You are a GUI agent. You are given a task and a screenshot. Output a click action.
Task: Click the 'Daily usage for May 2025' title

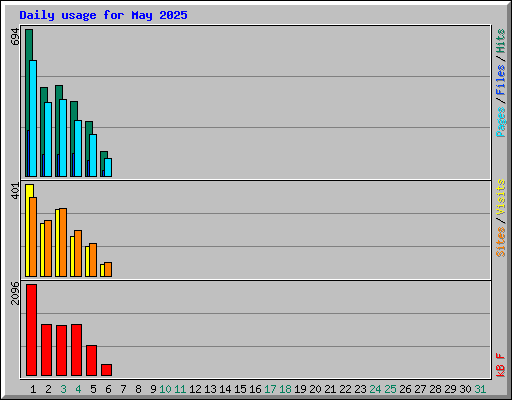pos(103,15)
